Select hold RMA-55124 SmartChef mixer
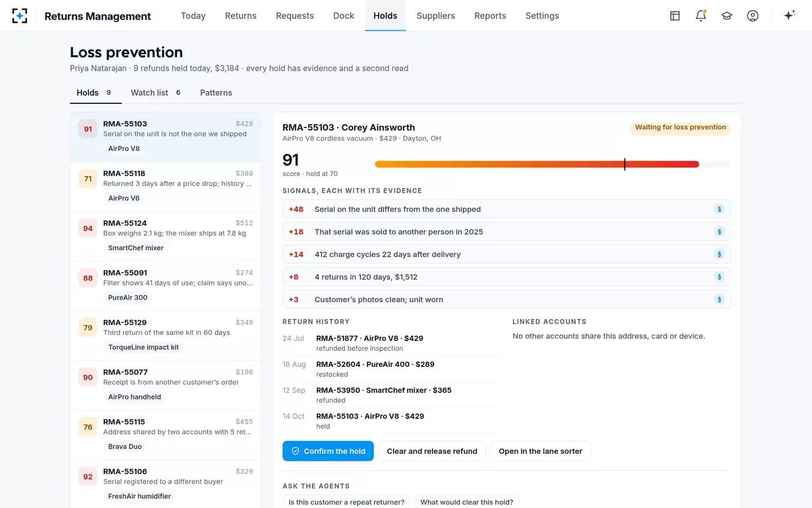Screen dimensions: 812x508 tap(166, 236)
